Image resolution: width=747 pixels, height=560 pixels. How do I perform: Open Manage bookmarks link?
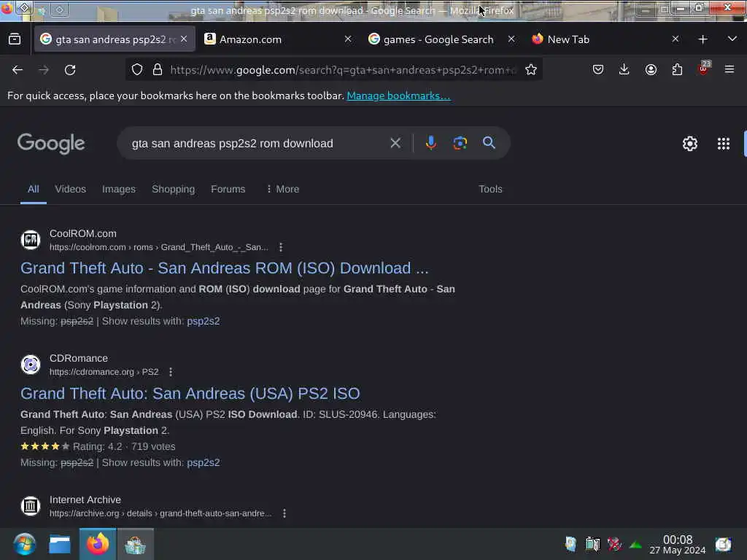[x=398, y=96]
